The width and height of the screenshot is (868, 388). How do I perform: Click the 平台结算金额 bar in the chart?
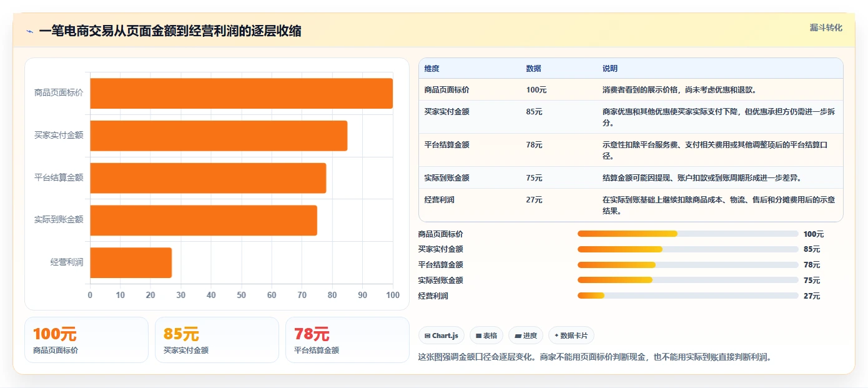coord(208,178)
